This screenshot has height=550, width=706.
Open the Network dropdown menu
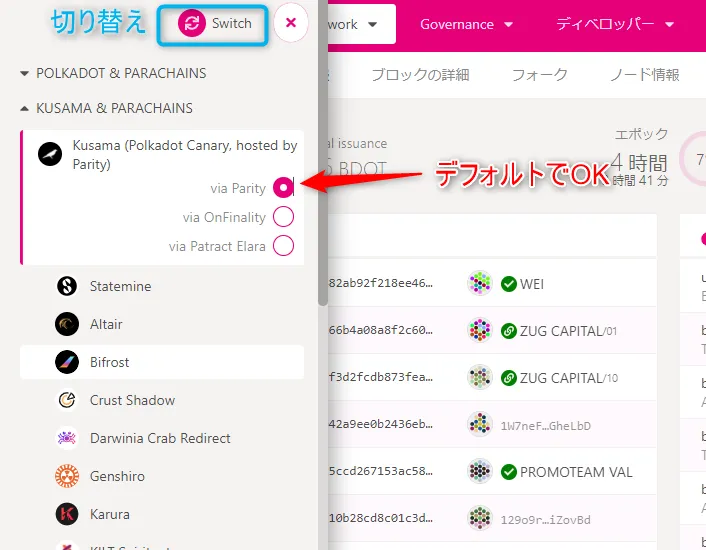click(362, 24)
